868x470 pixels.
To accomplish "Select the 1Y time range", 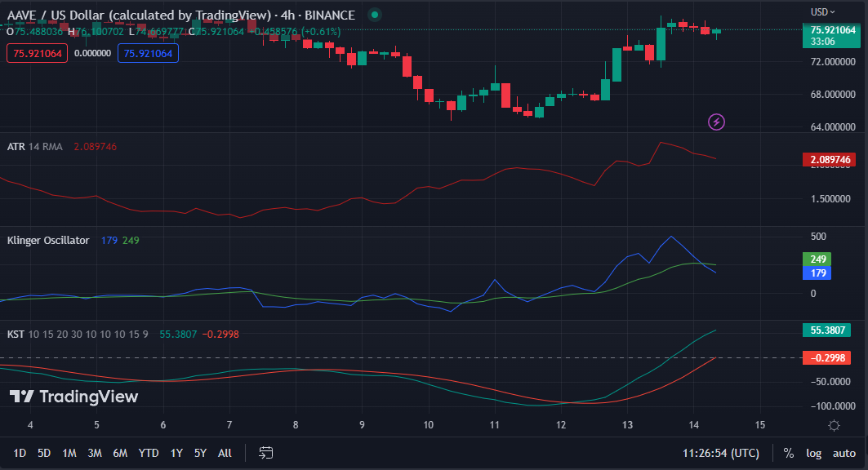I will click(176, 453).
